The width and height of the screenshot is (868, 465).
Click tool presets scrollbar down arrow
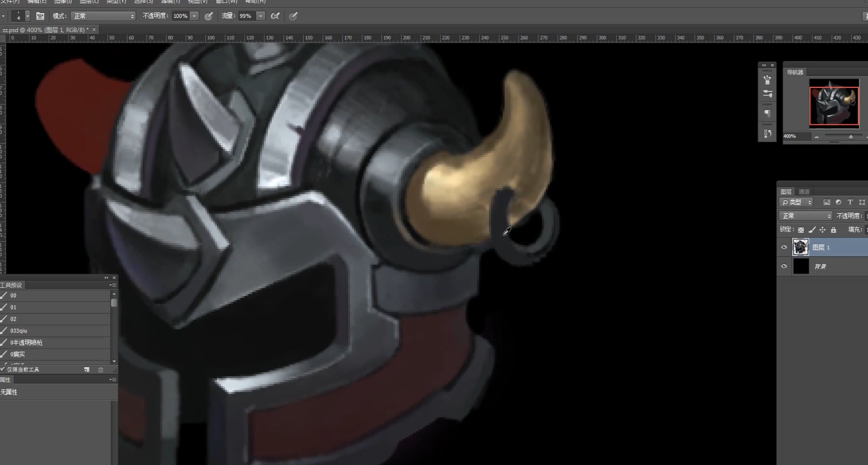pyautogui.click(x=114, y=361)
